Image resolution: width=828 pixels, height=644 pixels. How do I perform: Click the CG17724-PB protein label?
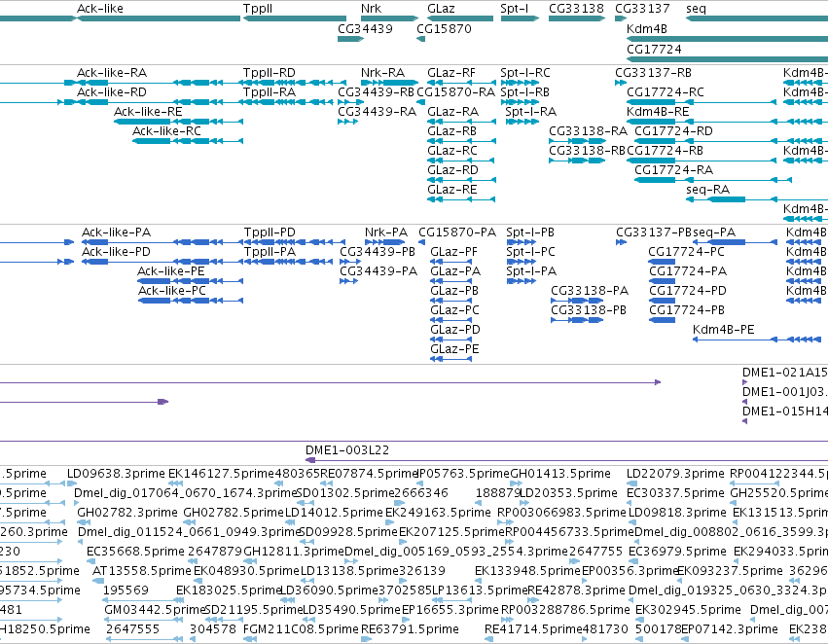pyautogui.click(x=687, y=310)
